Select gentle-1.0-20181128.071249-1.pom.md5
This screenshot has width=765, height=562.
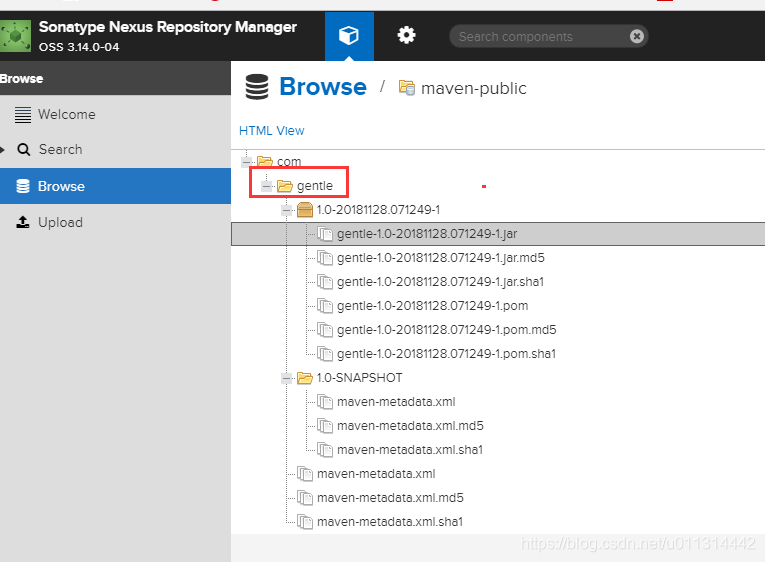pos(446,330)
